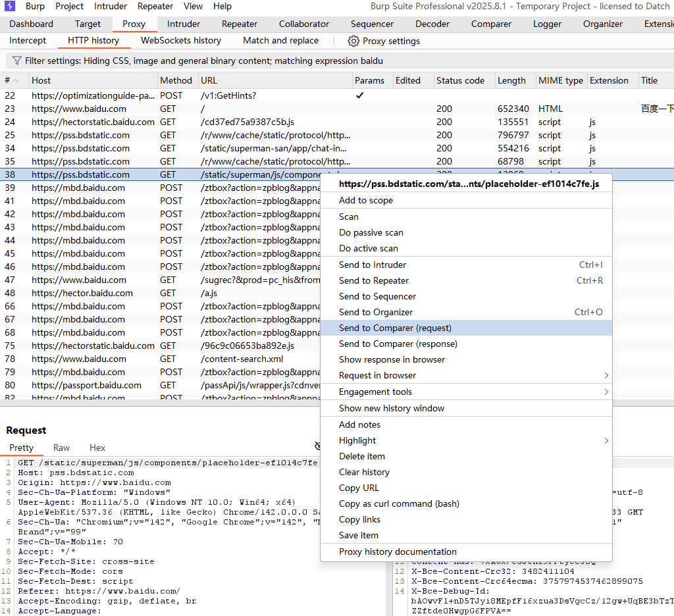Expand Request in browser submenu arrow
Screen dimensions: 674x616
(606, 376)
